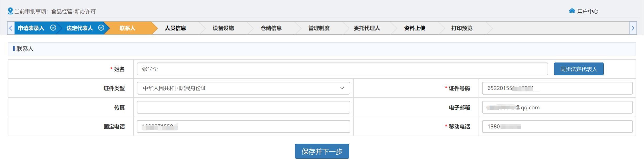The height and width of the screenshot is (160, 644).
Task: Click the home icon beside 用户中心
Action: click(x=572, y=11)
